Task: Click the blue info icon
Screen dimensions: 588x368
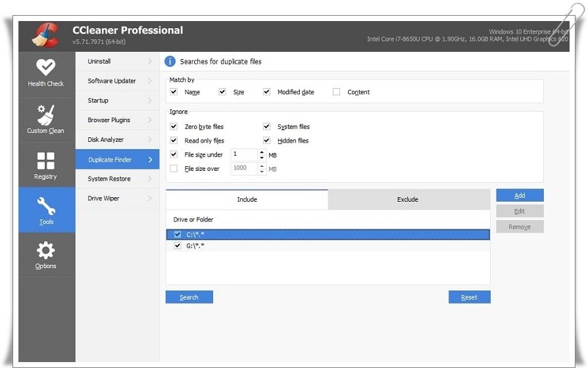Action: pos(170,61)
